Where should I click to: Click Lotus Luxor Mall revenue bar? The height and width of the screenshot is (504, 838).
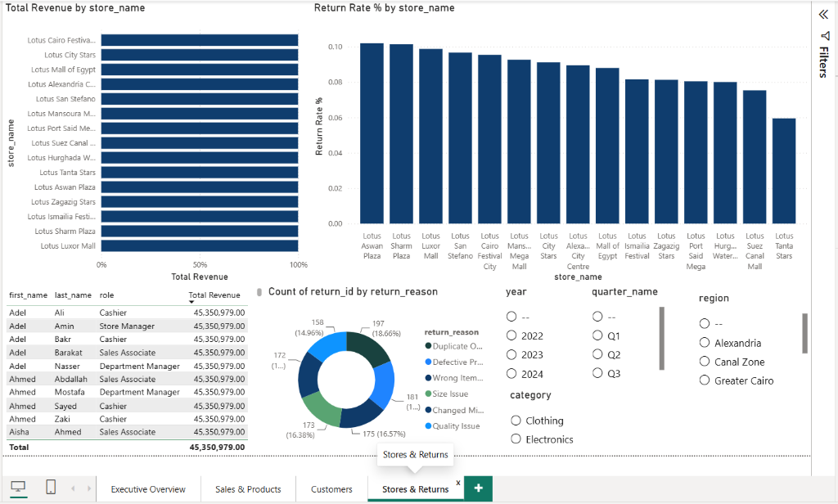(x=200, y=245)
